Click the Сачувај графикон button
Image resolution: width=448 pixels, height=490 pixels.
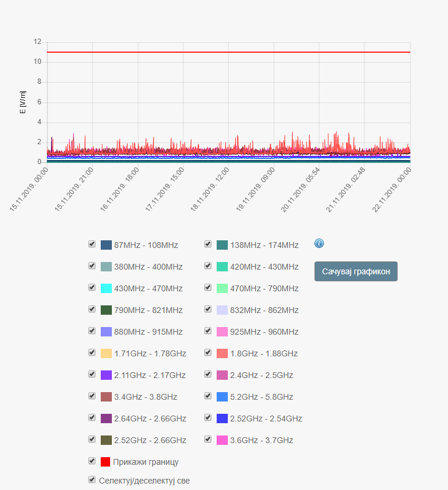pyautogui.click(x=355, y=271)
